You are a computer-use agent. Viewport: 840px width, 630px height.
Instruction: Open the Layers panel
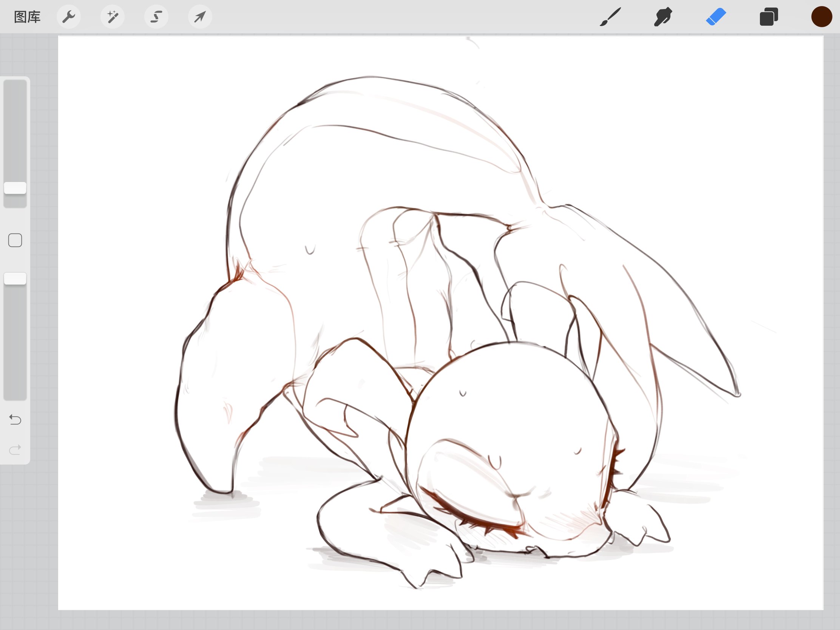[769, 17]
